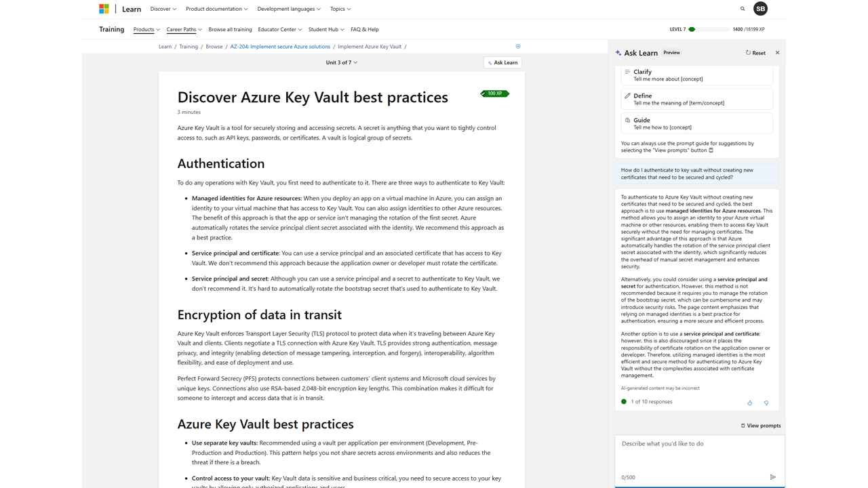The image size is (868, 488).
Task: Open the Career Paths dropdown
Action: tap(184, 29)
